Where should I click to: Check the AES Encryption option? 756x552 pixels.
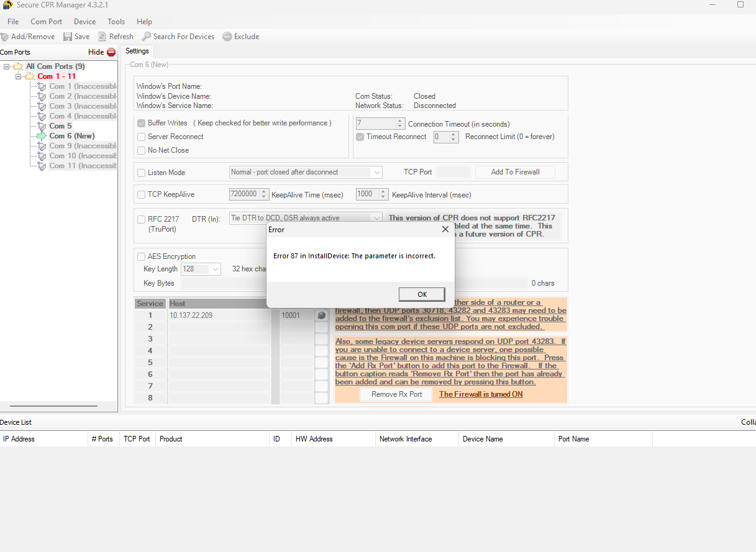pyautogui.click(x=140, y=256)
